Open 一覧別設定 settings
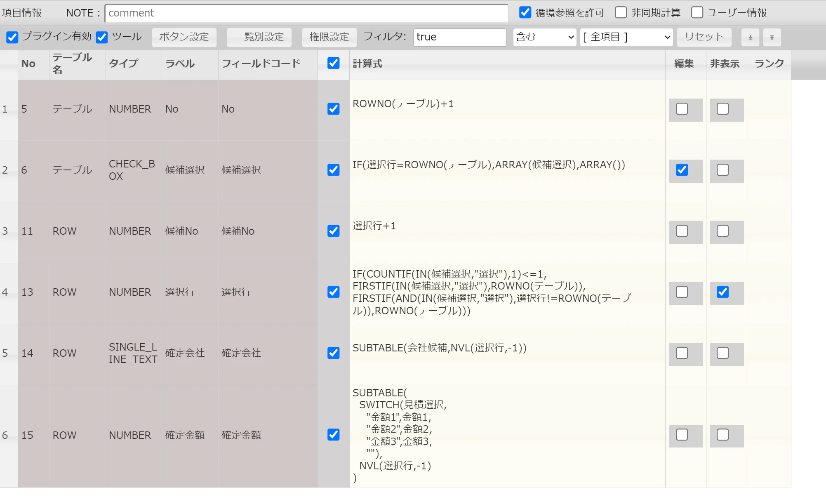 click(x=259, y=37)
